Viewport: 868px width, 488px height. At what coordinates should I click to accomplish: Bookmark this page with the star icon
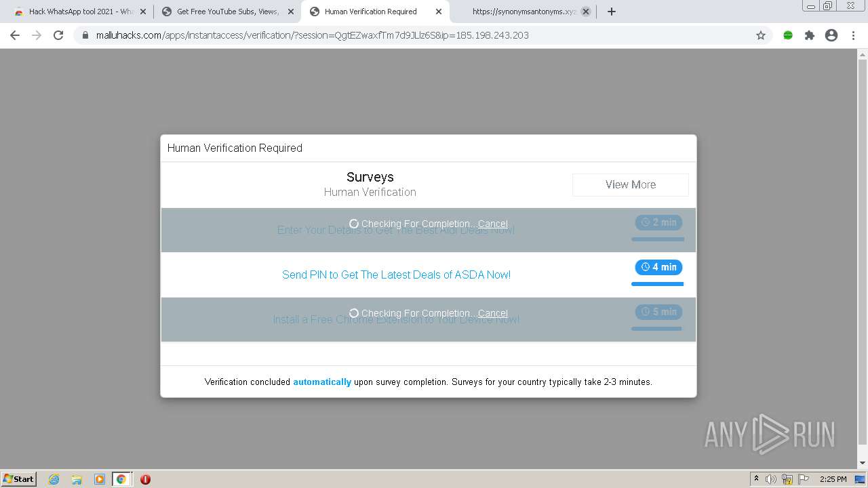pos(761,35)
